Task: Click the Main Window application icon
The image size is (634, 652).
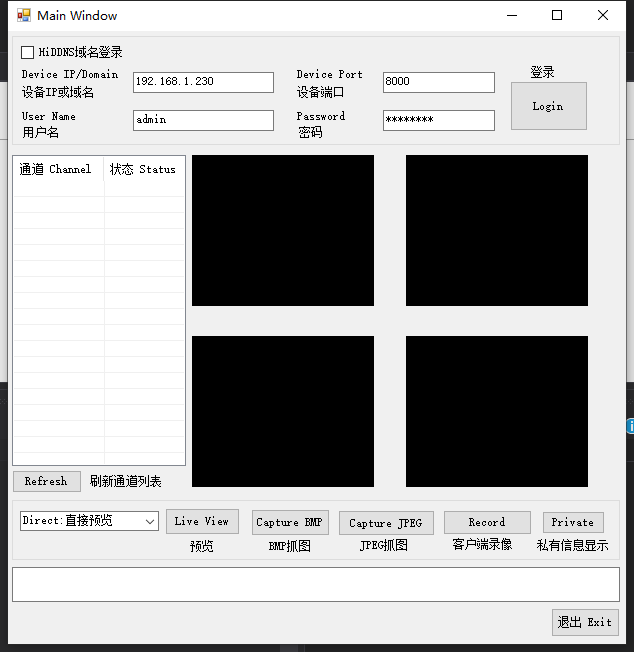Action: (x=24, y=15)
